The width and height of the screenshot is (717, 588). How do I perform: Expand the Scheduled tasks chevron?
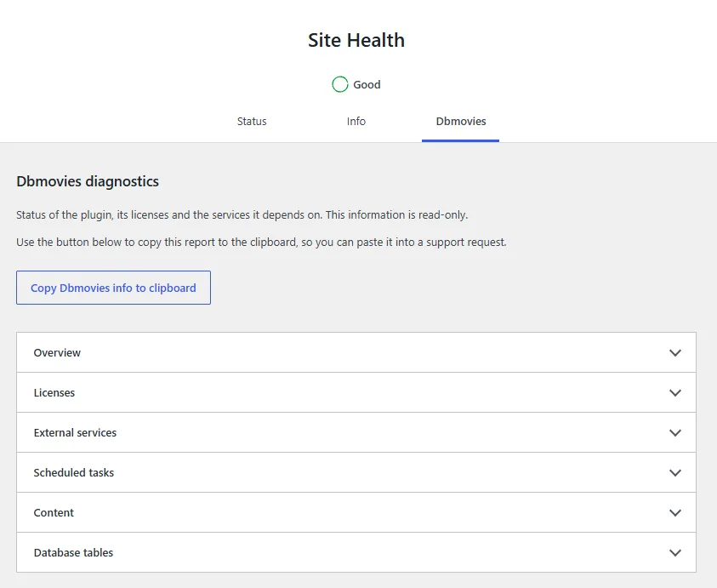click(x=675, y=472)
